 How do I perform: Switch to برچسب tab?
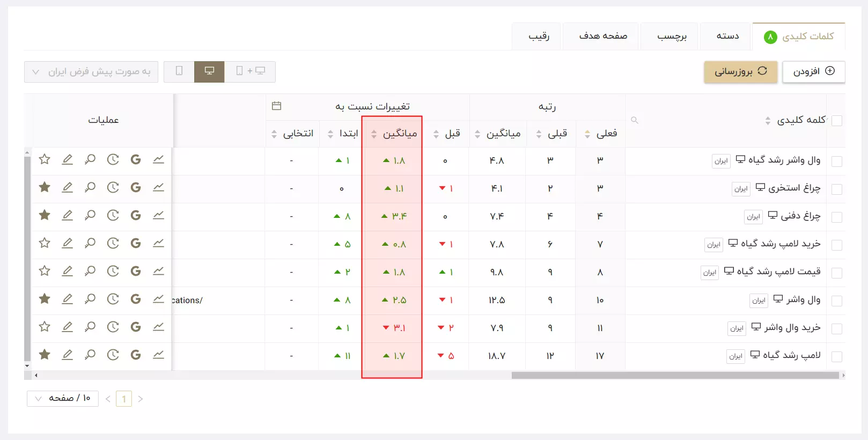[x=670, y=36]
